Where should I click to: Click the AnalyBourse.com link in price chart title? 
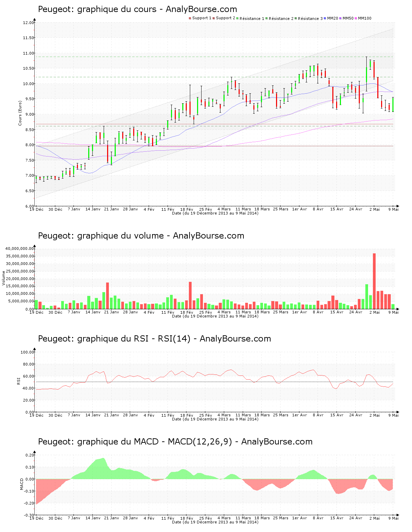201,9
